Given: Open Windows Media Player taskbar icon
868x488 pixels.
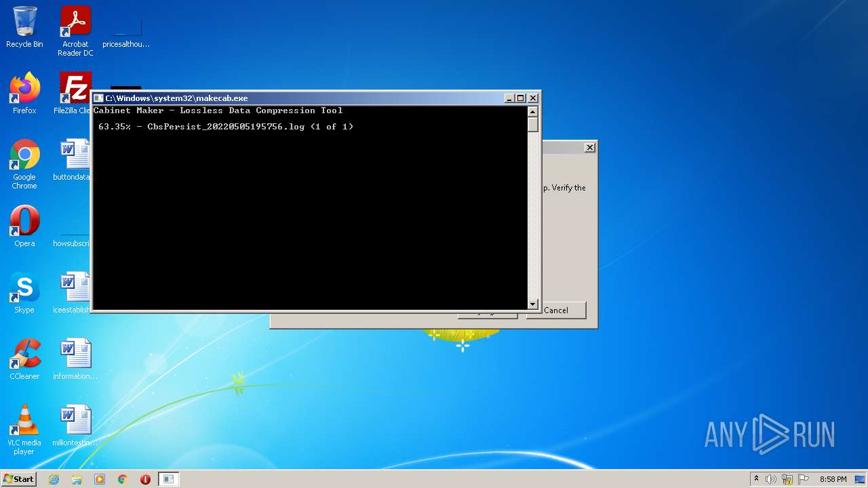Looking at the screenshot, I should (x=100, y=479).
